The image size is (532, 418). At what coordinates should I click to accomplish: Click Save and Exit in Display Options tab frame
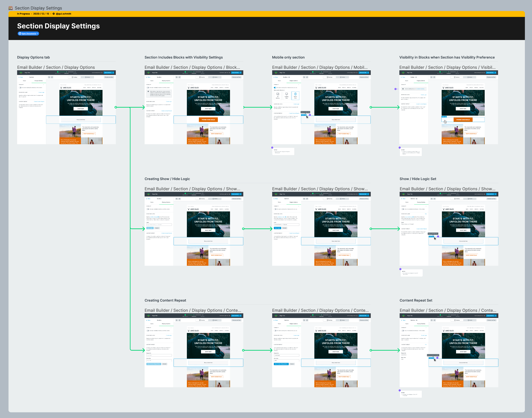click(x=108, y=73)
